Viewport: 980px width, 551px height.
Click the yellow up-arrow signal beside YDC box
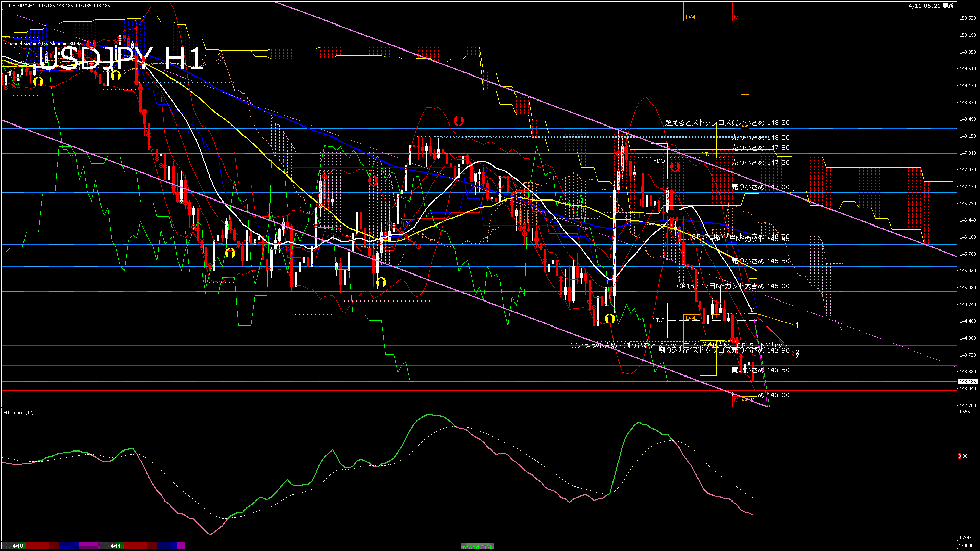[x=609, y=319]
